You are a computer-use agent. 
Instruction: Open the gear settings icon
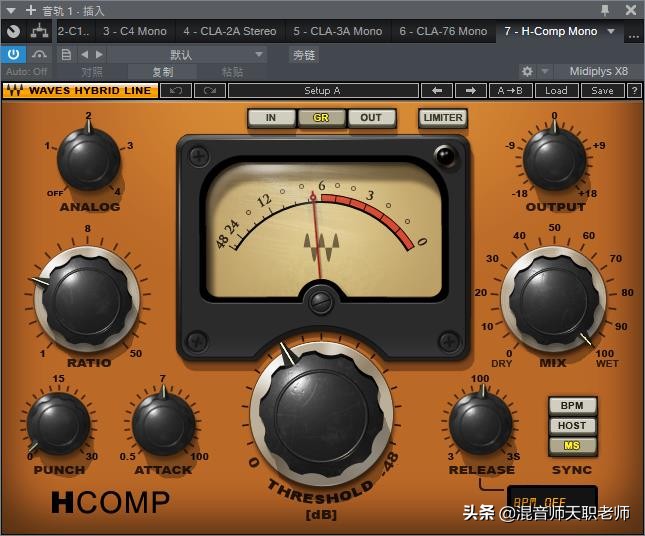pyautogui.click(x=527, y=72)
